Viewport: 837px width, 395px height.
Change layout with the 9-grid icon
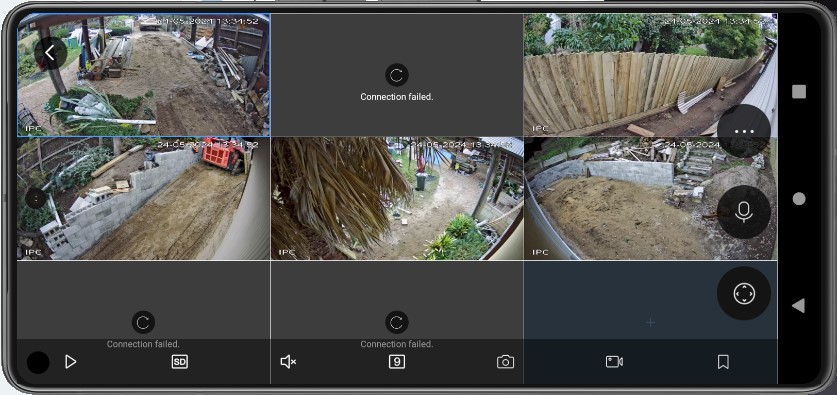coord(397,362)
